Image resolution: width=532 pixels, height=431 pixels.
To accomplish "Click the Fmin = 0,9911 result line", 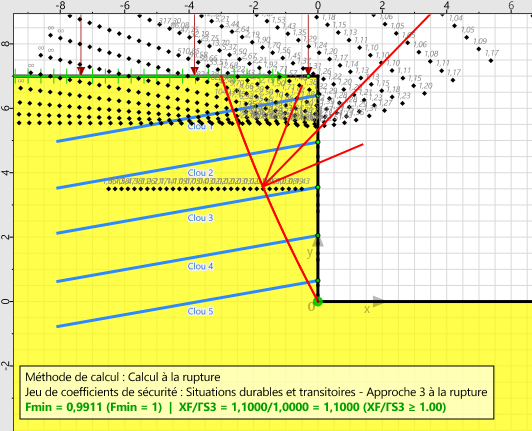I will [x=235, y=407].
